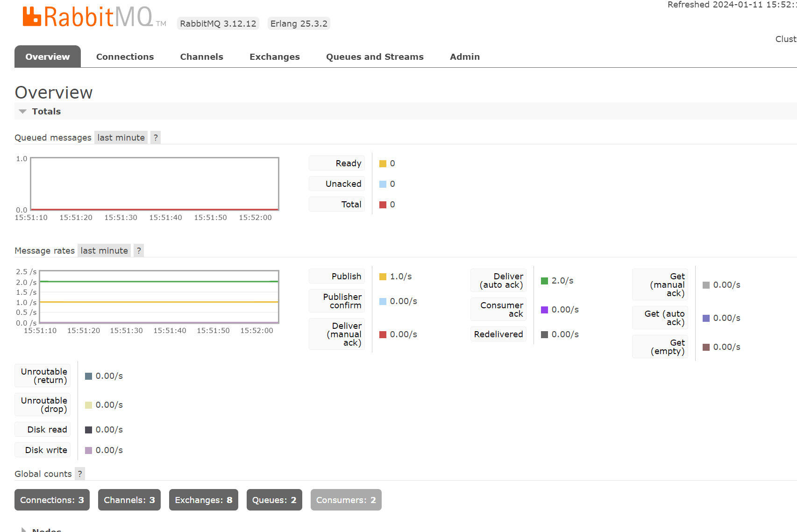This screenshot has width=797, height=532.
Task: Click the Publisher confirm blue swatch
Action: (383, 301)
